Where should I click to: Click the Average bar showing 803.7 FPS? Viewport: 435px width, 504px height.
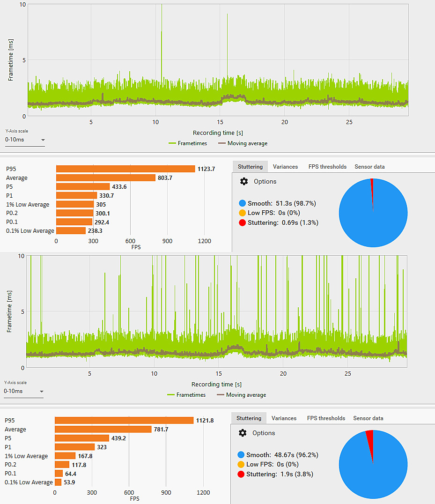[105, 178]
